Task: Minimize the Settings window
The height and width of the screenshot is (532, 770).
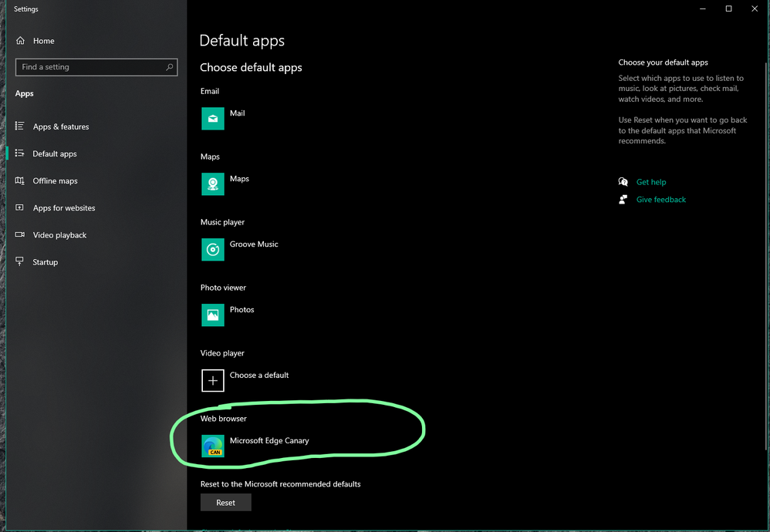Action: point(703,8)
